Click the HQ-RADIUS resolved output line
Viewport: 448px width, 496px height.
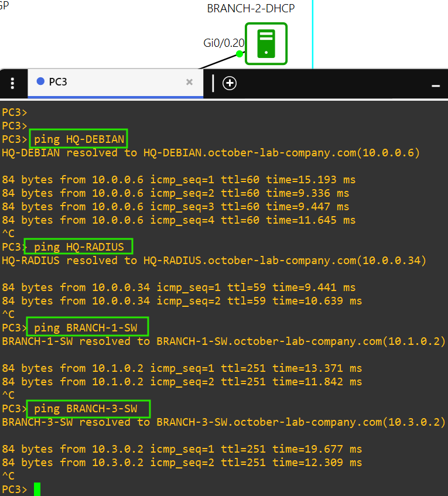tap(214, 261)
